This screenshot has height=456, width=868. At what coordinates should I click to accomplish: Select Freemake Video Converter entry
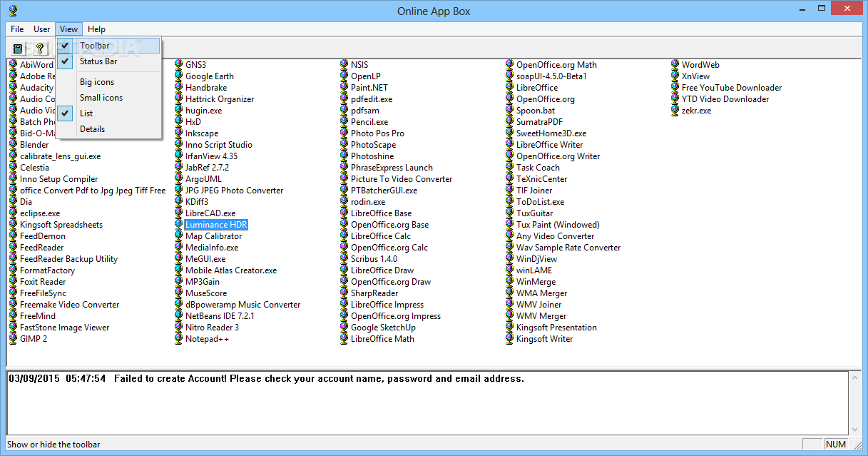(x=70, y=305)
